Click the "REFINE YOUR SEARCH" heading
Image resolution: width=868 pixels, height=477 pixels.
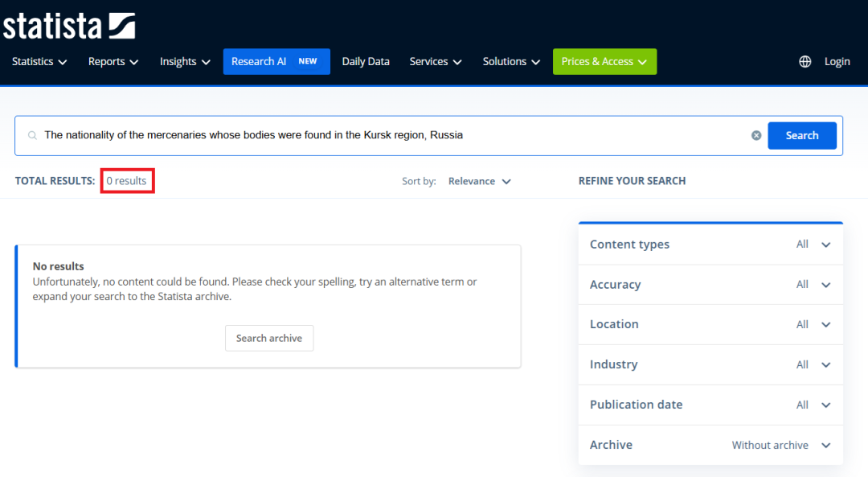632,181
